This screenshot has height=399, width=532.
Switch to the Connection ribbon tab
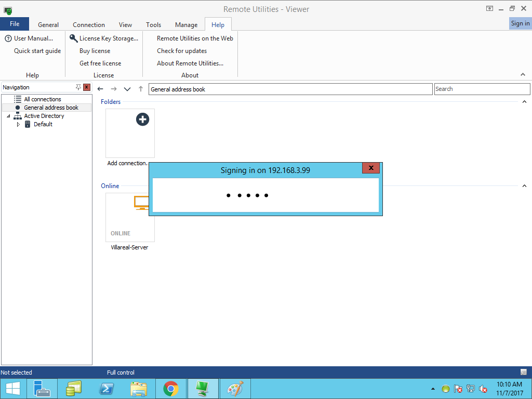tap(89, 24)
